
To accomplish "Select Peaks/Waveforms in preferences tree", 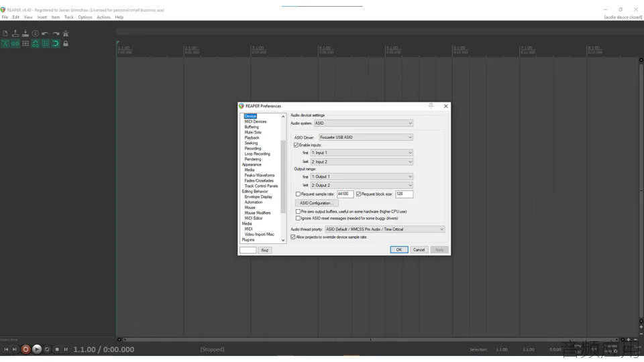I will pos(260,175).
